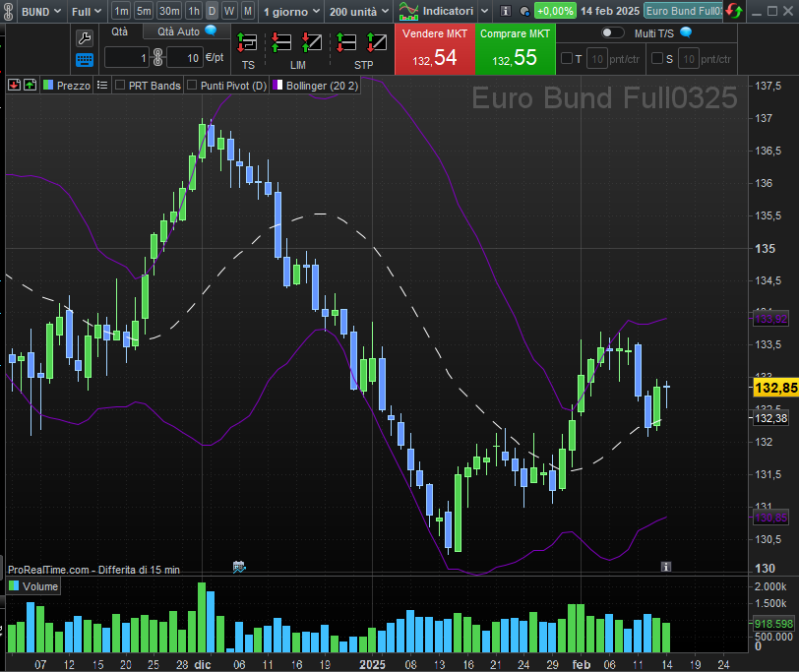Click the Indicatori chart icon
Viewport: 799px width, 672px height.
point(408,11)
